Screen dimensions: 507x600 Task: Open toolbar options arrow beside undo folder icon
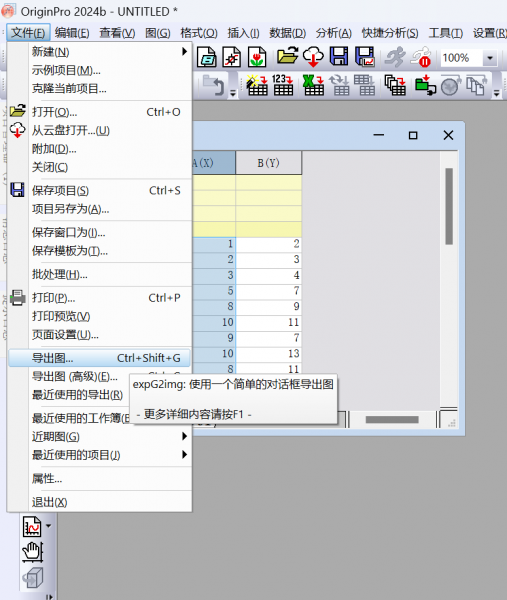click(233, 93)
